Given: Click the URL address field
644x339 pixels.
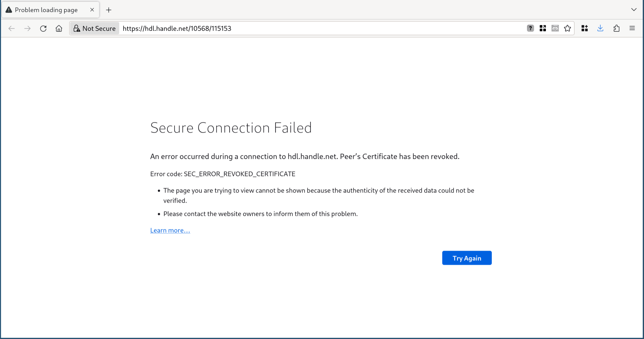Looking at the screenshot, I should [x=322, y=28].
